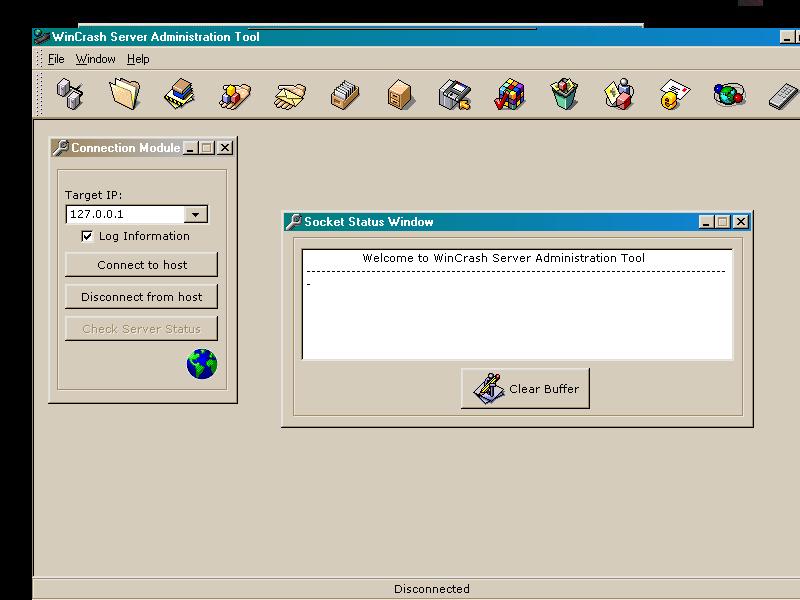Close the Connection Module window

225,148
